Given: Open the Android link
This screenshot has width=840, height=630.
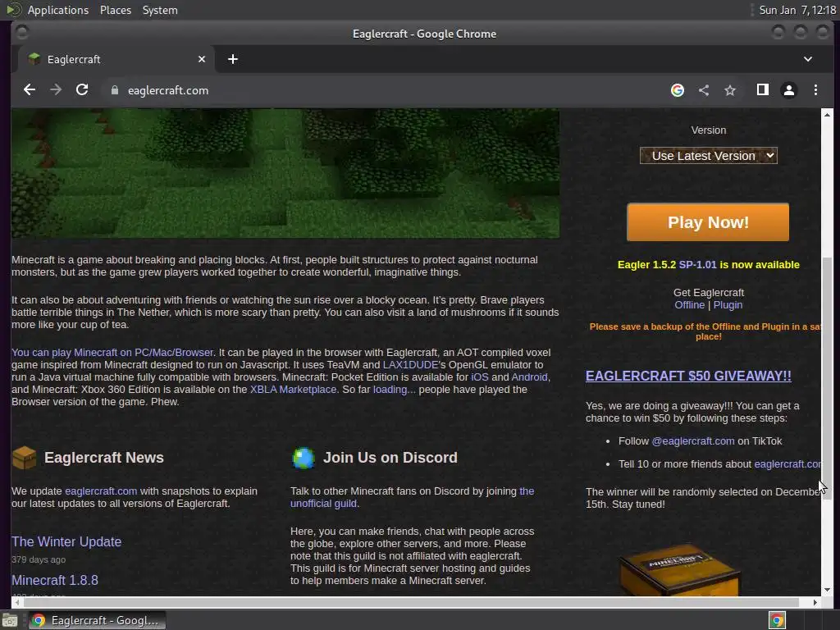Looking at the screenshot, I should click(x=529, y=377).
